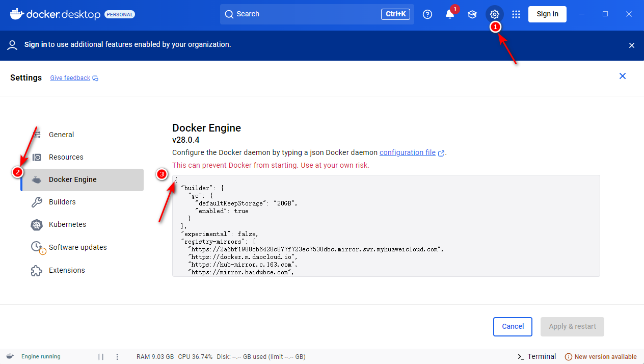Click the CPU 36.74% readout
Screen dimensions: 644x364
coord(195,357)
